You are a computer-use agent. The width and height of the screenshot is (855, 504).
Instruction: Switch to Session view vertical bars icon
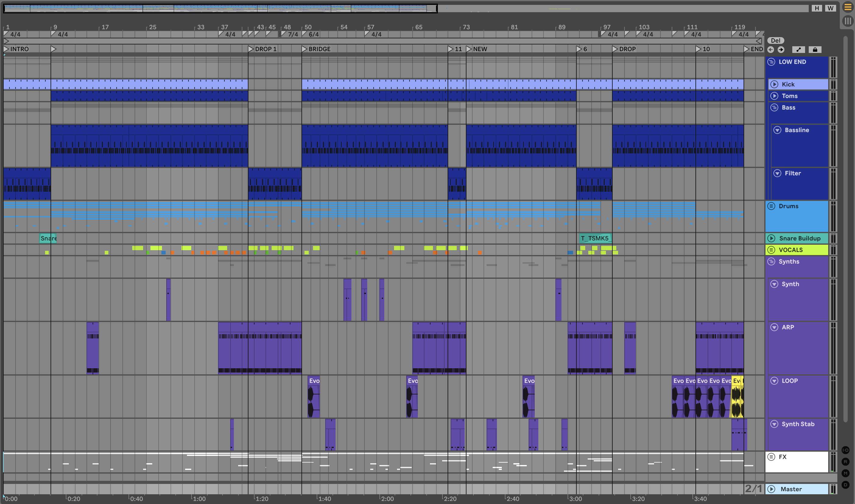tap(848, 21)
